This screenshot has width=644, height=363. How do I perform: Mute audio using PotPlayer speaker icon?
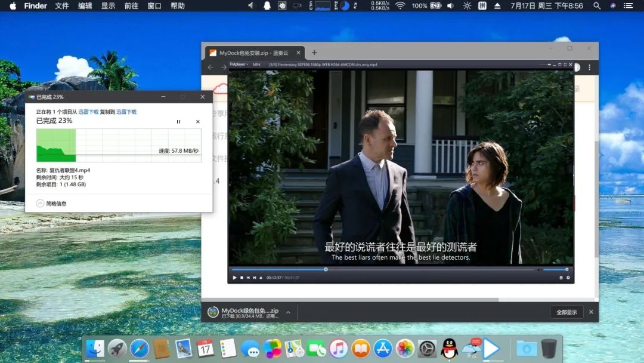tap(538, 270)
